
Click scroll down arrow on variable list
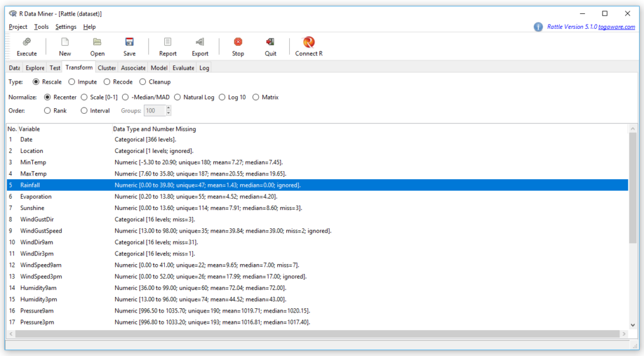pos(633,325)
